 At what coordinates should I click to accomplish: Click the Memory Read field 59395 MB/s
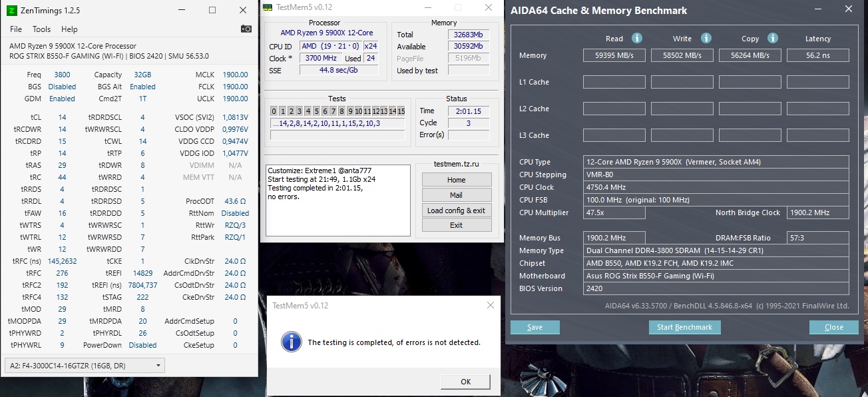tap(614, 56)
